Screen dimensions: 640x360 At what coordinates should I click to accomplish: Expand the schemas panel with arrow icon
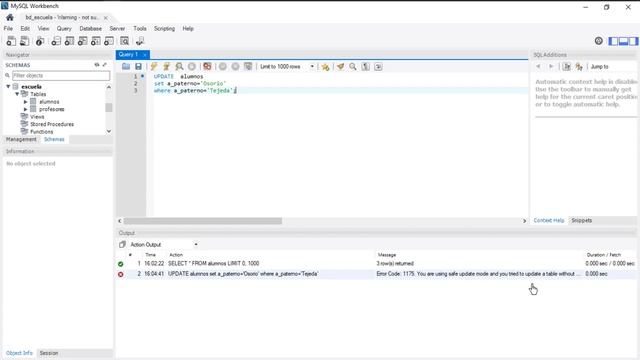click(104, 65)
